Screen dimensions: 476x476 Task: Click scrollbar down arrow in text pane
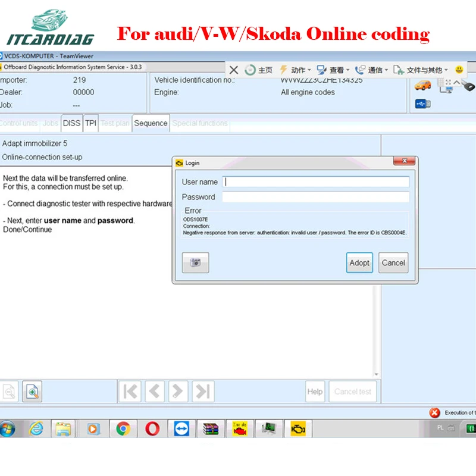(377, 374)
